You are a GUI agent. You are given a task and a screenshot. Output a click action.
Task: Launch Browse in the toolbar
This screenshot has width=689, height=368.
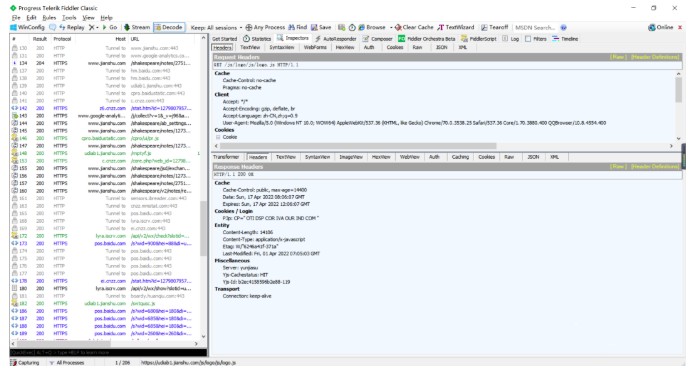pyautogui.click(x=372, y=27)
